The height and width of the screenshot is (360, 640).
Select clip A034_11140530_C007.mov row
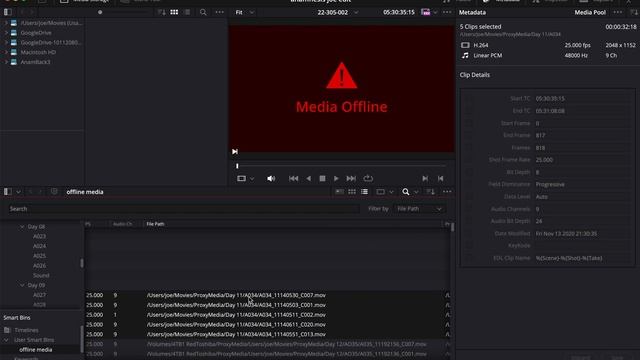click(x=267, y=295)
